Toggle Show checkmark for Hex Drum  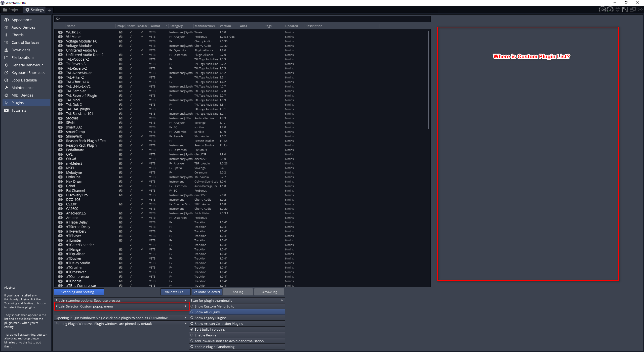point(131,182)
